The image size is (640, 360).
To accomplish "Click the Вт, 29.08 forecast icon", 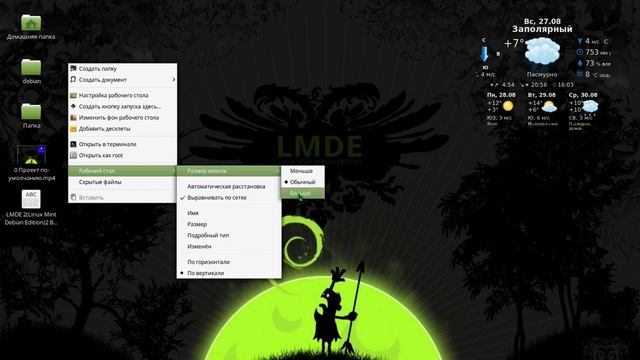I will 549,107.
